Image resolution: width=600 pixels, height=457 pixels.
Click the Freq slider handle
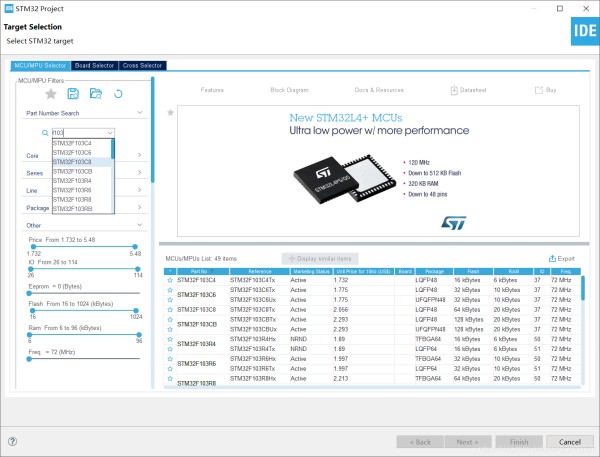tap(29, 359)
